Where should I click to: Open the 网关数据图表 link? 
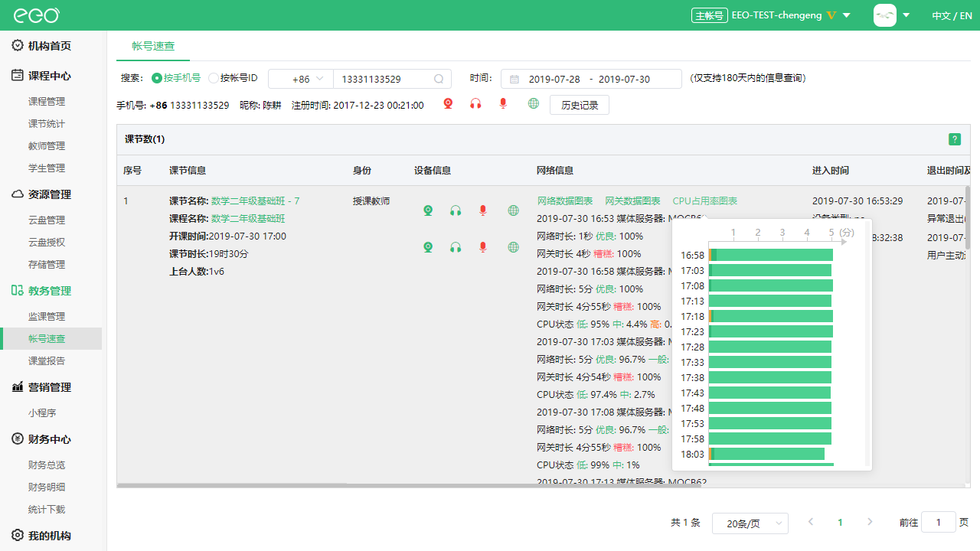632,201
